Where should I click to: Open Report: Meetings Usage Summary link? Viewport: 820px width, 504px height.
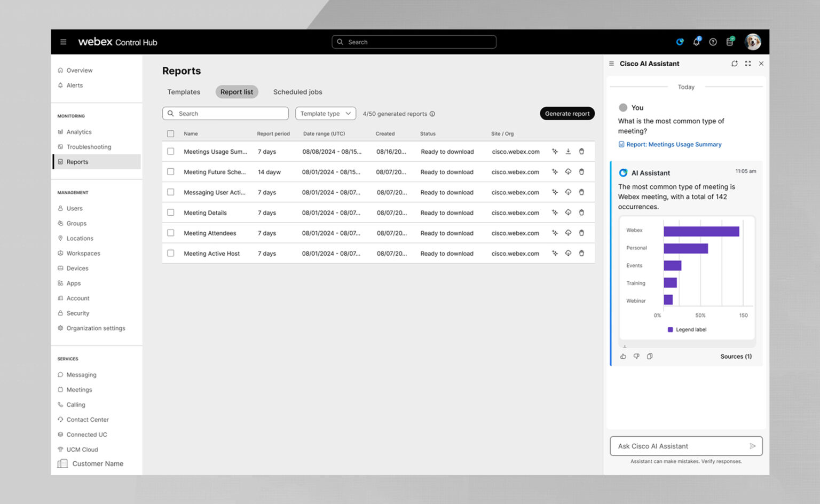coord(674,144)
